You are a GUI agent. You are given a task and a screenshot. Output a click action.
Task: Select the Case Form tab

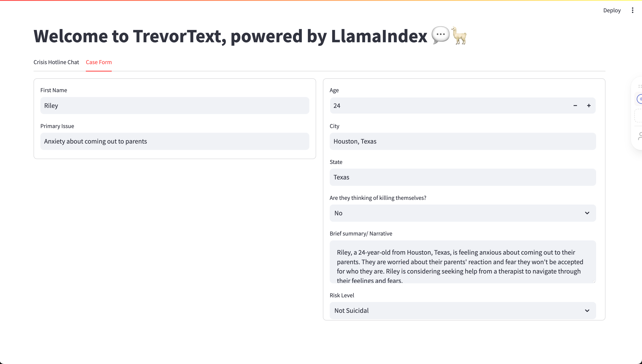point(99,62)
